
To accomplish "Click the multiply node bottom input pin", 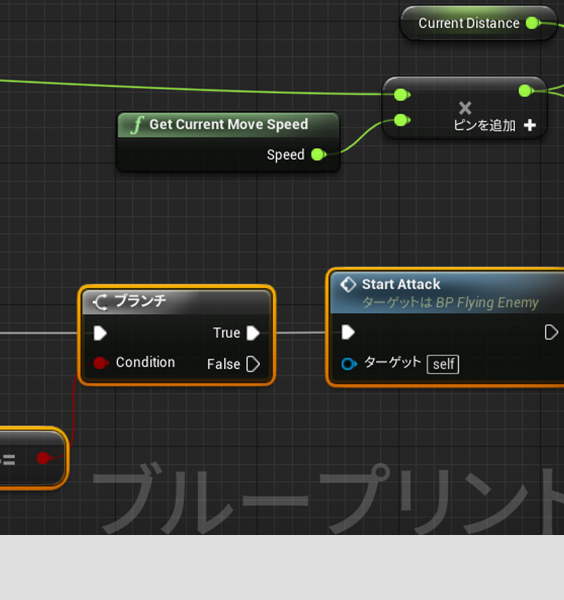I will tap(401, 121).
